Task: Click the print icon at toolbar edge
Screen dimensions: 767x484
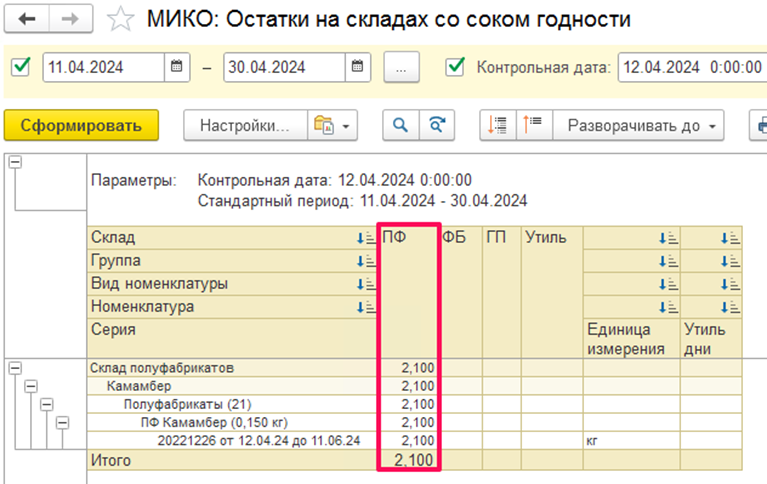Action: [x=759, y=125]
